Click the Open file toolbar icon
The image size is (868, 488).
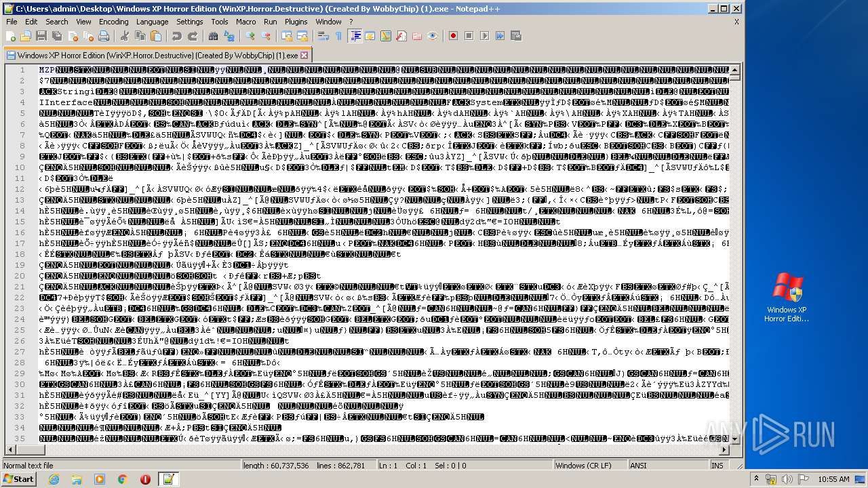pyautogui.click(x=26, y=36)
